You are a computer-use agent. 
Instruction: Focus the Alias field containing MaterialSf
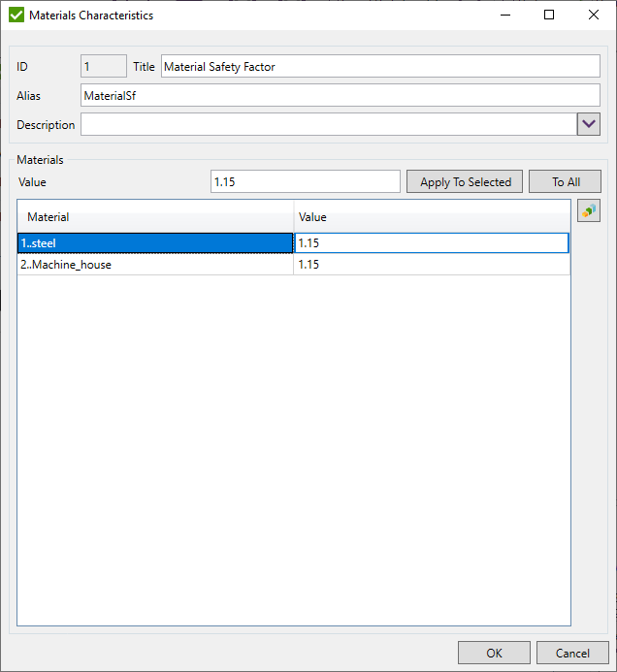coord(340,95)
